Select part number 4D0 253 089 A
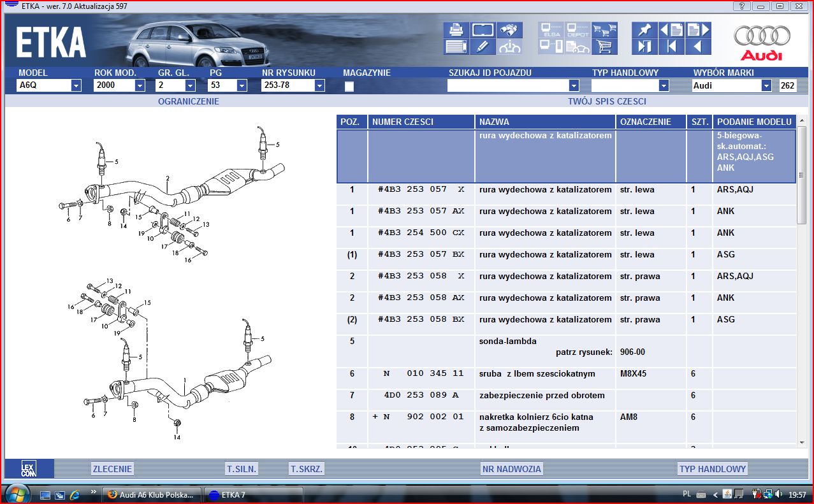The image size is (814, 504). (421, 395)
